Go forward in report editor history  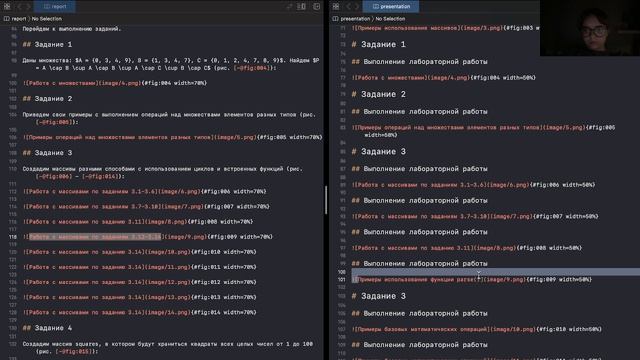(28, 6)
